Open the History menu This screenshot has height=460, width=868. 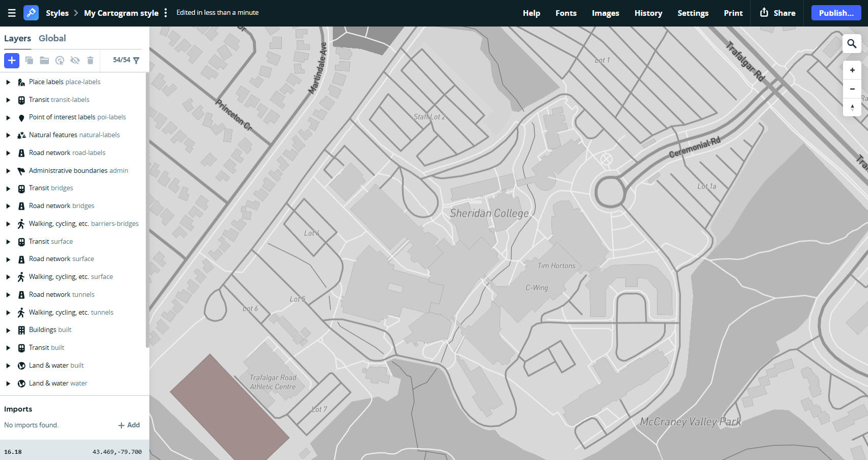click(648, 13)
